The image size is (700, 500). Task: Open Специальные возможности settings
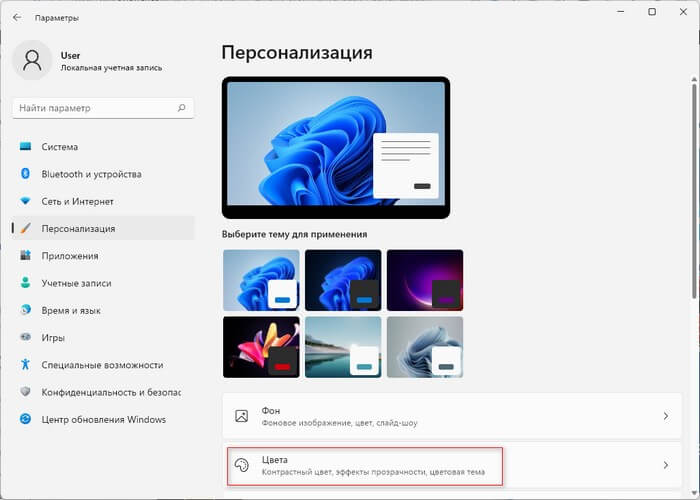(103, 364)
